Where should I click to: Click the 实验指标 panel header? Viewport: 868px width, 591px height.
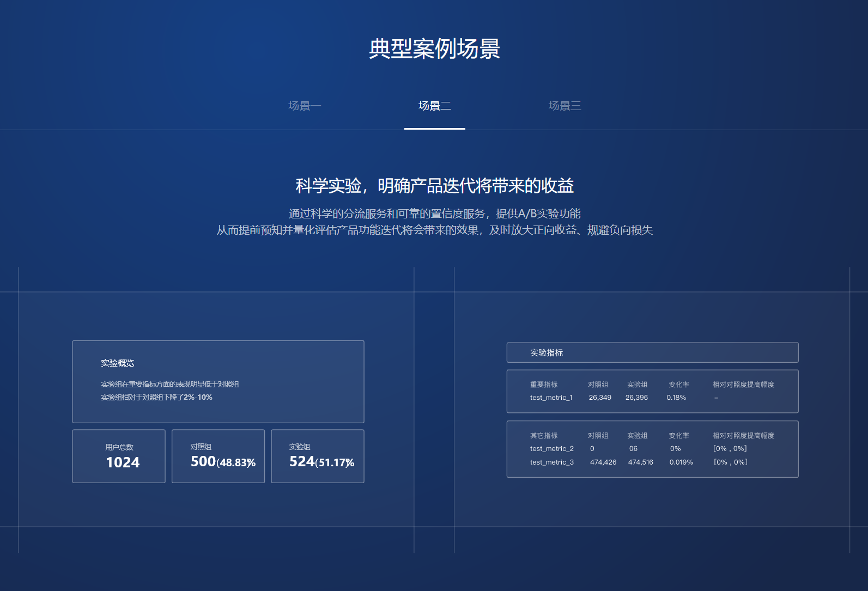(x=652, y=352)
